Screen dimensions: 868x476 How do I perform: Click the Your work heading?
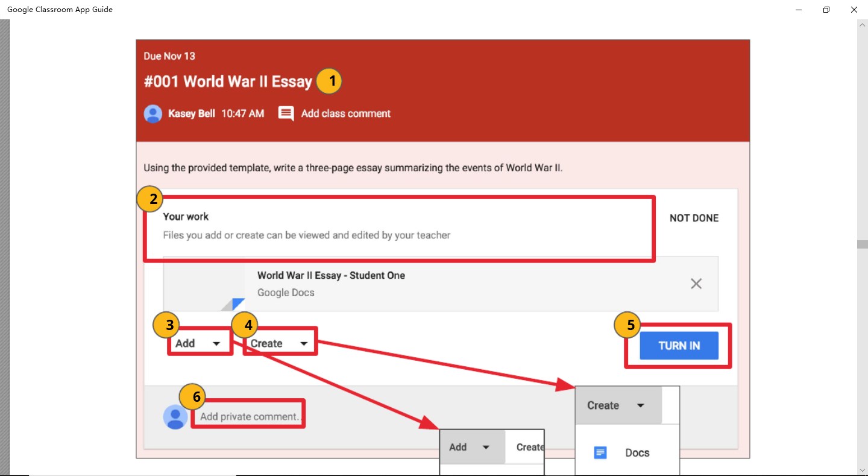[186, 217]
